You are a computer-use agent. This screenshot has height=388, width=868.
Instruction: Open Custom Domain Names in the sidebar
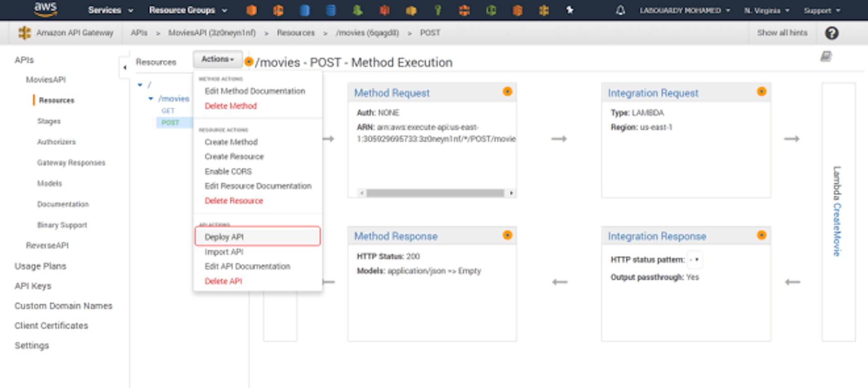(63, 306)
